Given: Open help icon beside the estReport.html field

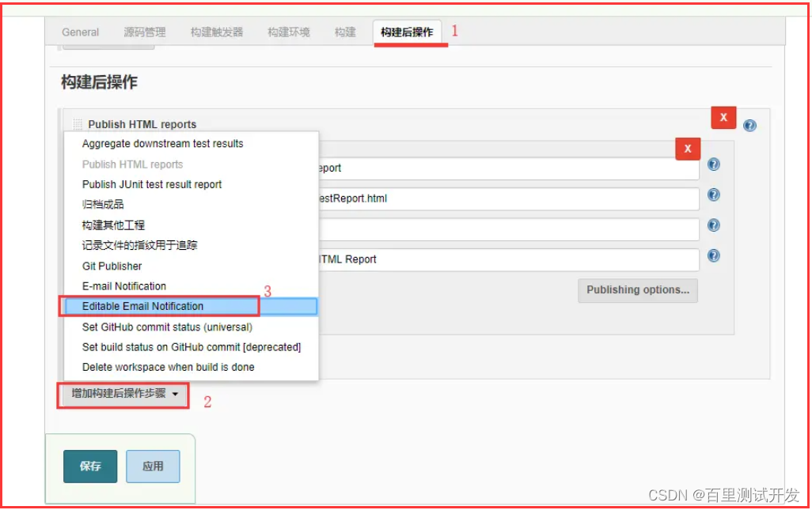Looking at the screenshot, I should pyautogui.click(x=714, y=195).
